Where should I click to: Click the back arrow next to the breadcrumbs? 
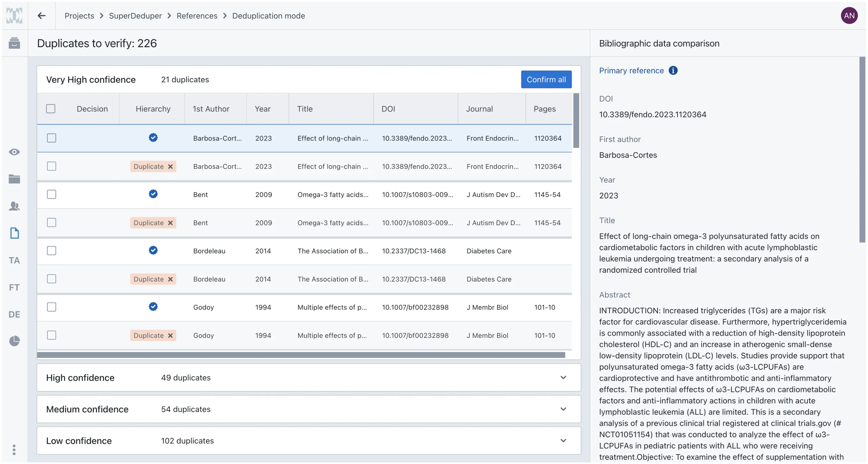coord(41,16)
